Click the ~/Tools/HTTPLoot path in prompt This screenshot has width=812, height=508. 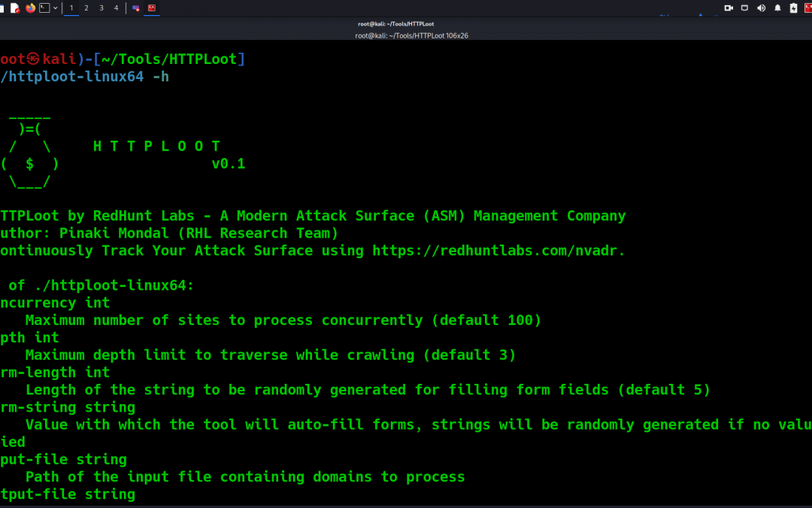[x=169, y=59]
